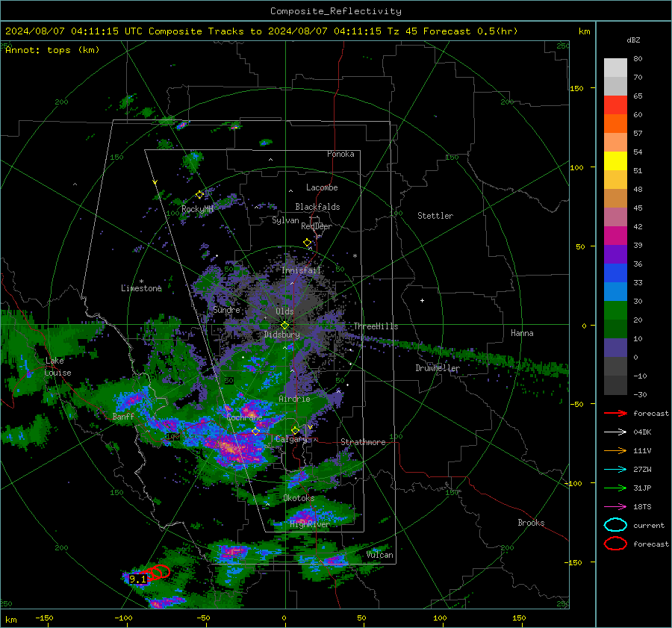Click the red forecast arrow in legend
Image resolution: width=672 pixels, height=628 pixels.
[x=615, y=413]
